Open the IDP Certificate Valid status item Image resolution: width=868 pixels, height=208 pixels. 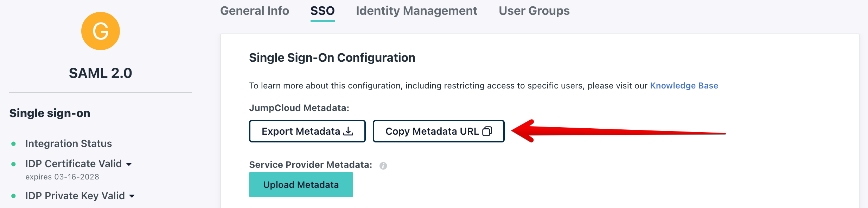tap(74, 164)
